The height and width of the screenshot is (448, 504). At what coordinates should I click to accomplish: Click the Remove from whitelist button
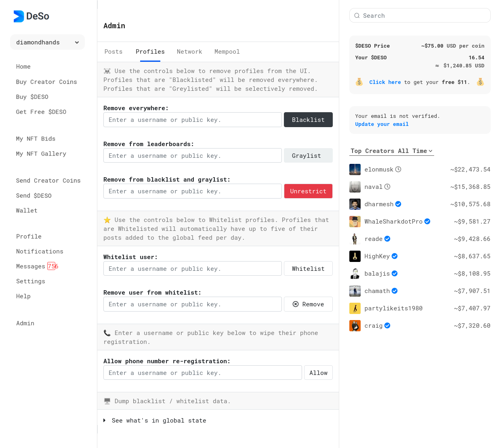pos(308,304)
